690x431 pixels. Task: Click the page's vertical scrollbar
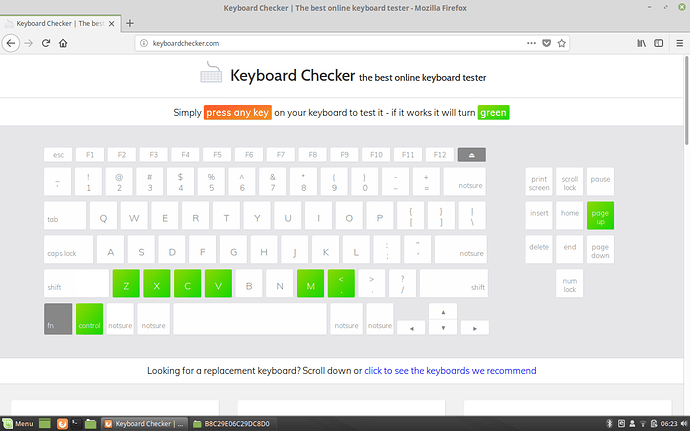click(686, 101)
